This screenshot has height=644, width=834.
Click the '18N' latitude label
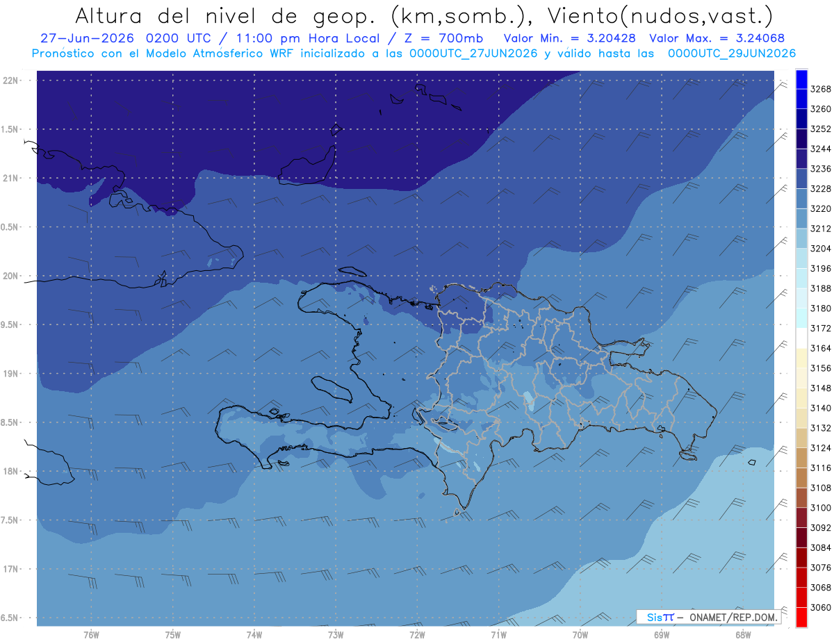tap(12, 471)
